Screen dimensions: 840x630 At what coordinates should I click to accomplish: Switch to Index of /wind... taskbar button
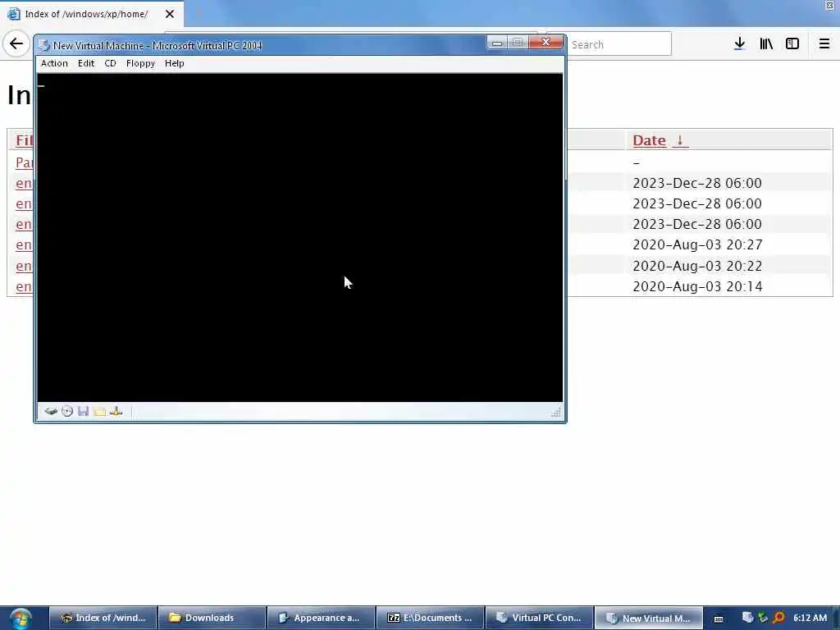pyautogui.click(x=104, y=618)
